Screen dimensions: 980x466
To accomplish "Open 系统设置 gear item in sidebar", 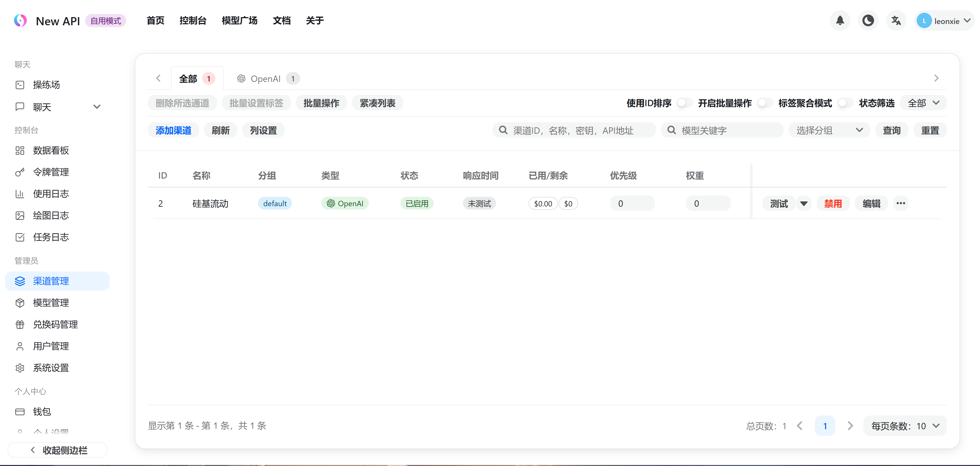I will tap(51, 368).
